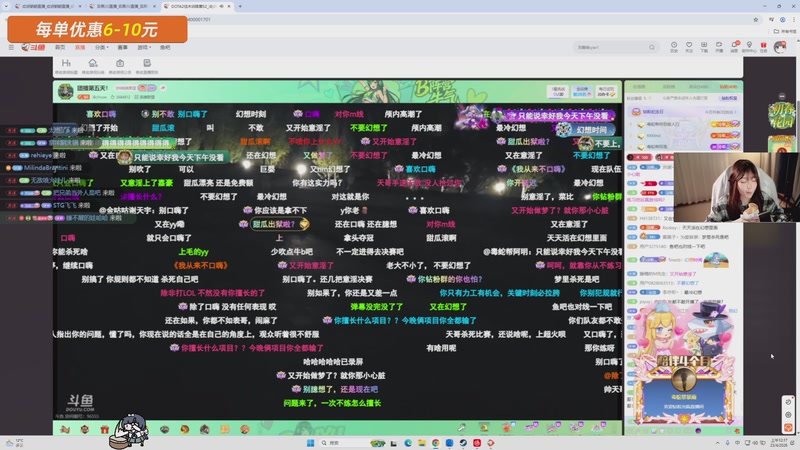Switch to the first browser tab
The width and height of the screenshot is (800, 450).
(x=46, y=6)
